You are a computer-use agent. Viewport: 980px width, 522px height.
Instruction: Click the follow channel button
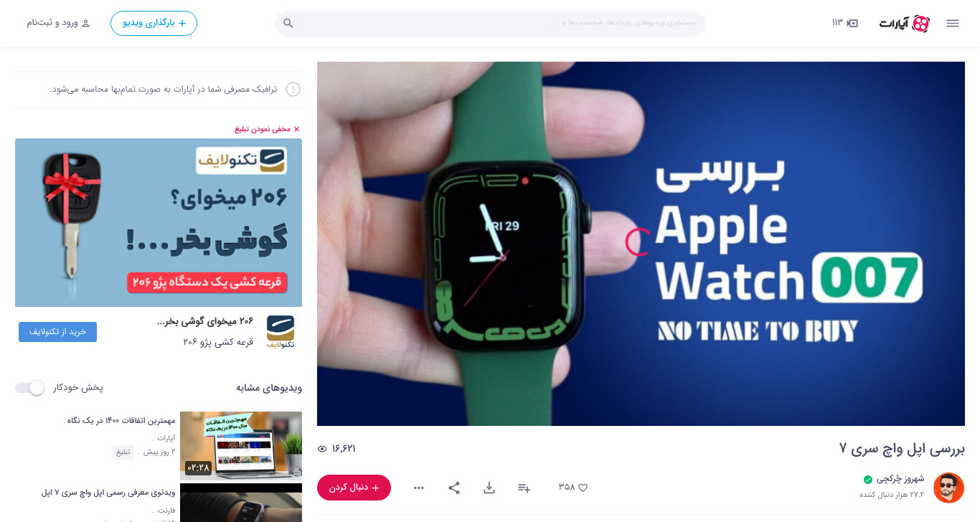pos(354,488)
